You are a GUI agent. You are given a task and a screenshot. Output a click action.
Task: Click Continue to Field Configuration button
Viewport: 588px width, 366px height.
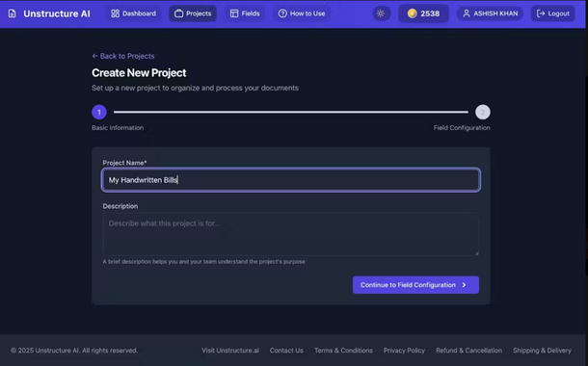[415, 285]
